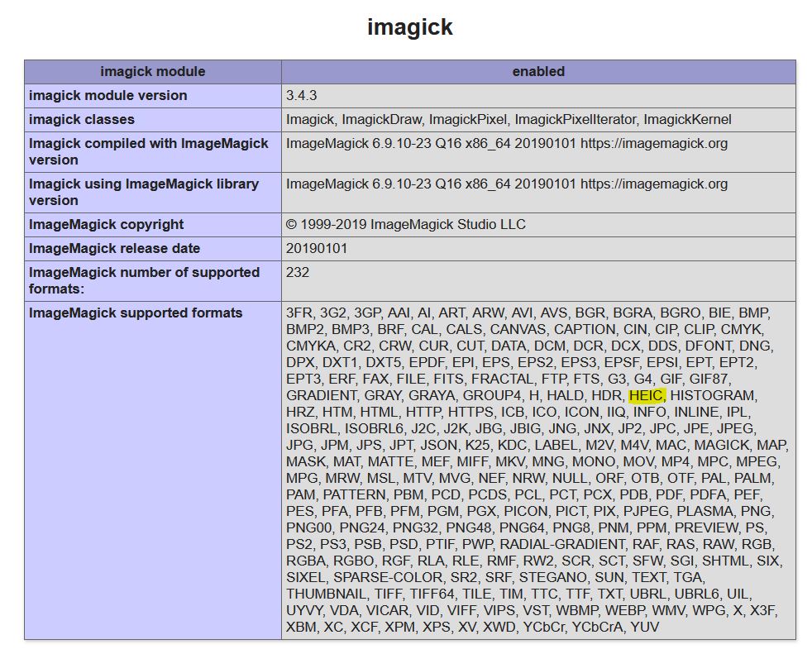Click the "THUMBNAIL" format entry
This screenshot has height=654, width=812.
(327, 594)
